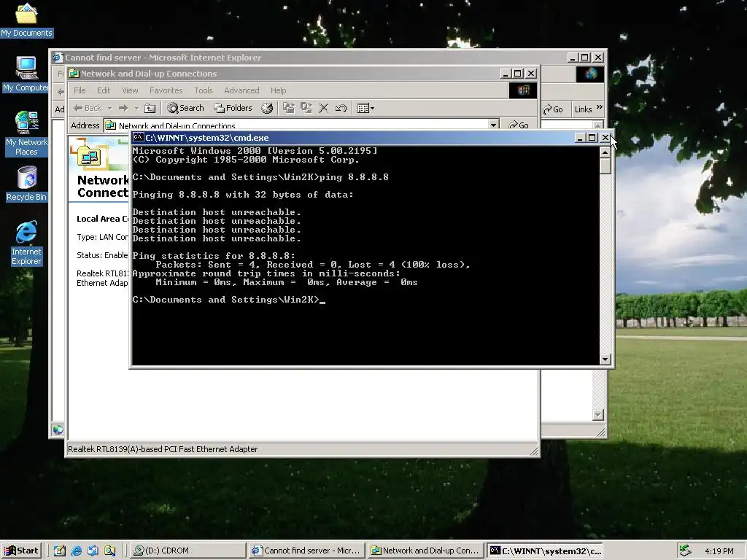The image size is (747, 560).
Task: Click the cmd window scrollbar thumb
Action: tap(605, 166)
